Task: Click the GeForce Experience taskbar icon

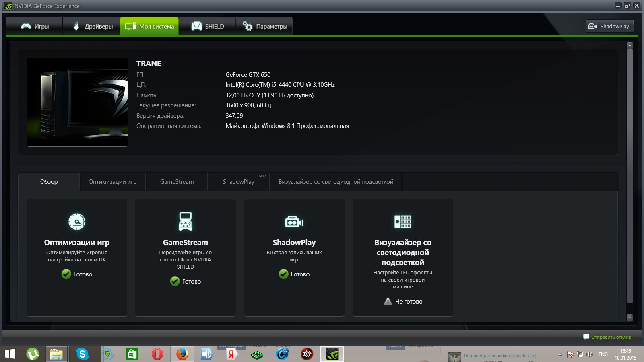Action: [x=332, y=354]
